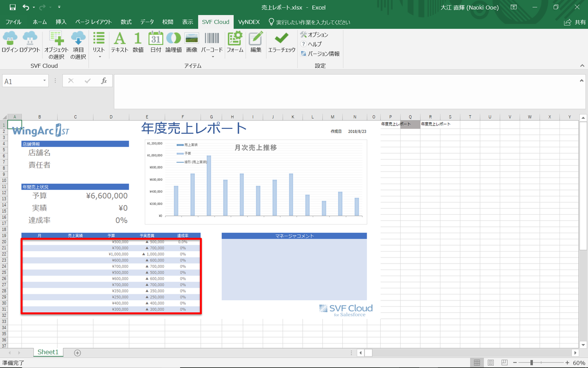588x368 pixels.
Task: Open オプション settings
Action: tap(314, 34)
